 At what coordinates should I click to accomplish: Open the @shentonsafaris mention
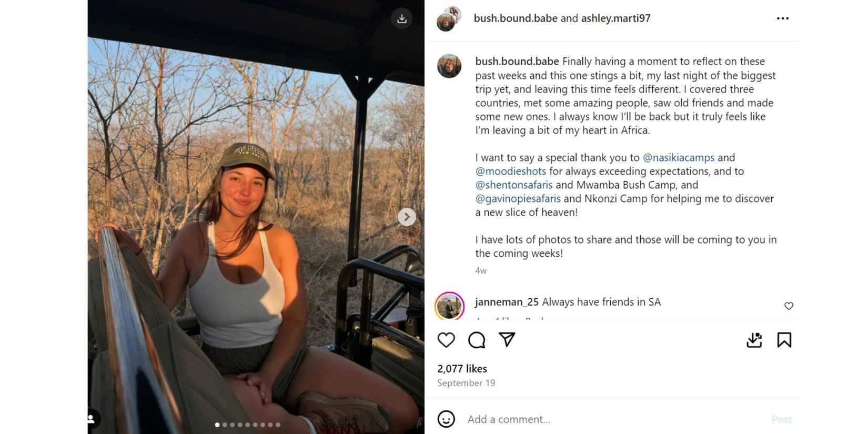[513, 185]
